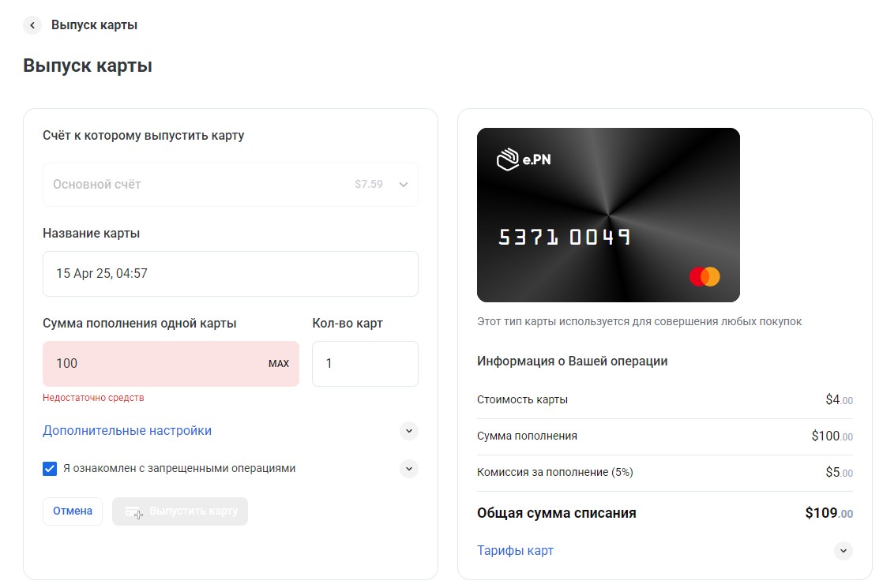883x588 pixels.
Task: Open the Дополнительные настройки link
Action: pyautogui.click(x=127, y=431)
